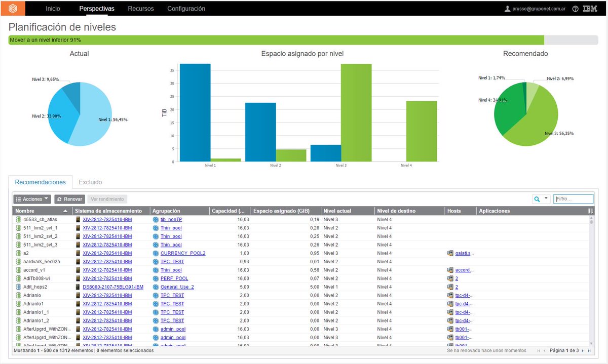Open the galati.s... host link
The height and width of the screenshot is (364, 608).
coord(465,253)
